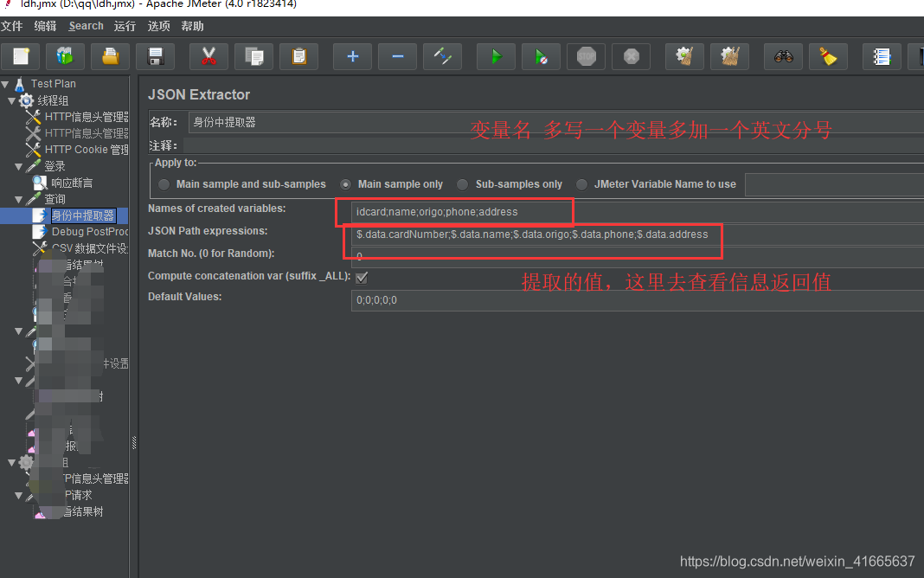Image resolution: width=924 pixels, height=578 pixels.
Task: Click the Toggle enable/disable icon
Action: (x=443, y=56)
